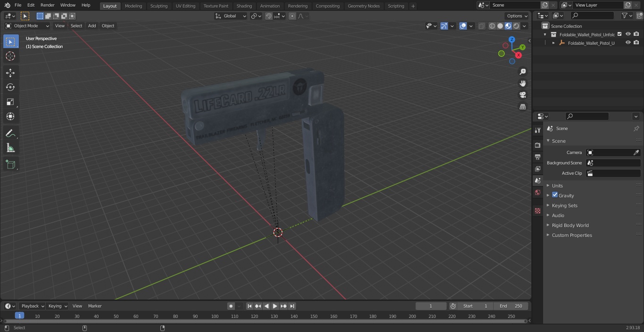Click the current frame number field
Screen dimensions: 644x332
431,306
